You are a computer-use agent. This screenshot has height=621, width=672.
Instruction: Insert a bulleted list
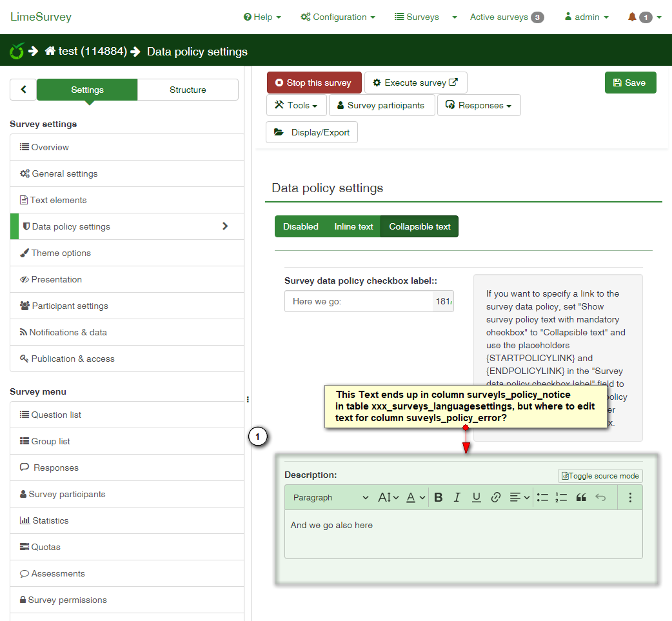point(542,497)
